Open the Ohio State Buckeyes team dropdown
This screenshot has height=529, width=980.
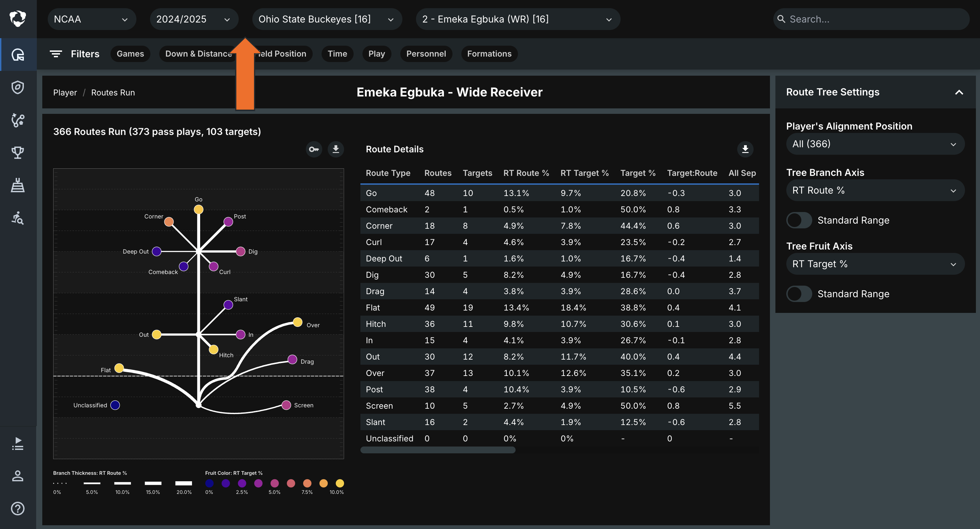327,19
